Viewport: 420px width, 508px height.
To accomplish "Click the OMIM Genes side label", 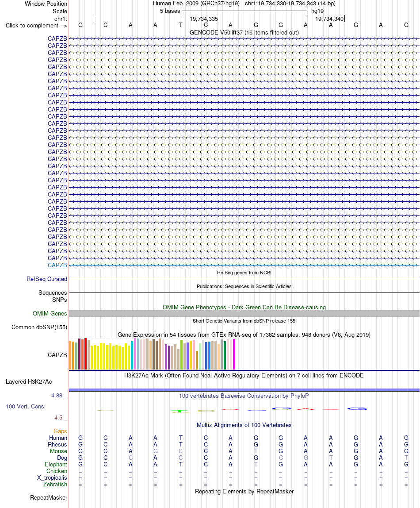I will click(x=50, y=313).
